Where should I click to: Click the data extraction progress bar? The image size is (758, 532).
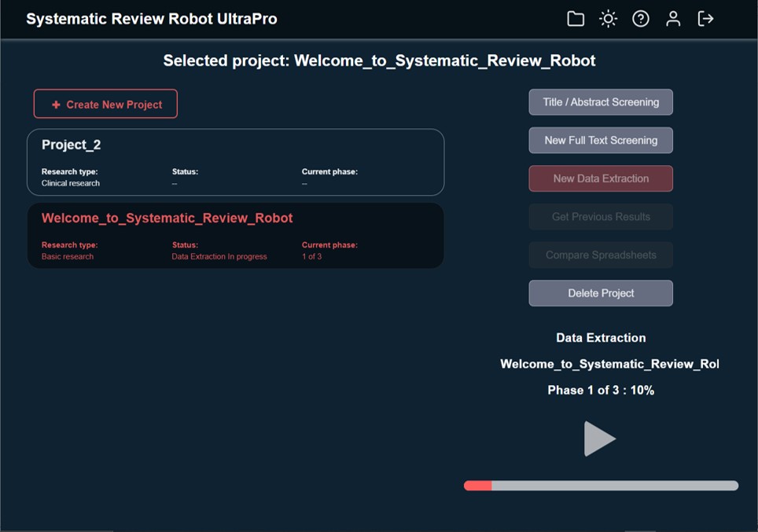(x=601, y=486)
